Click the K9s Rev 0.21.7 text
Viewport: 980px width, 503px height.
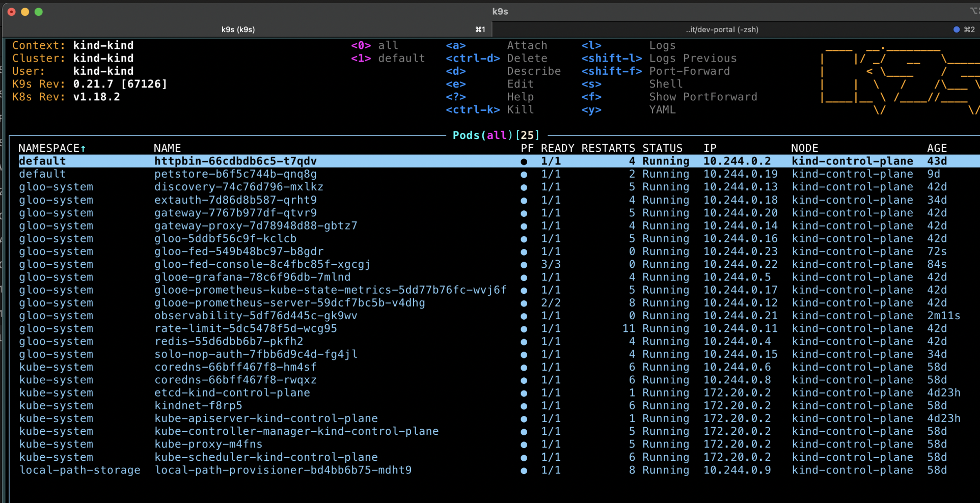coord(90,84)
